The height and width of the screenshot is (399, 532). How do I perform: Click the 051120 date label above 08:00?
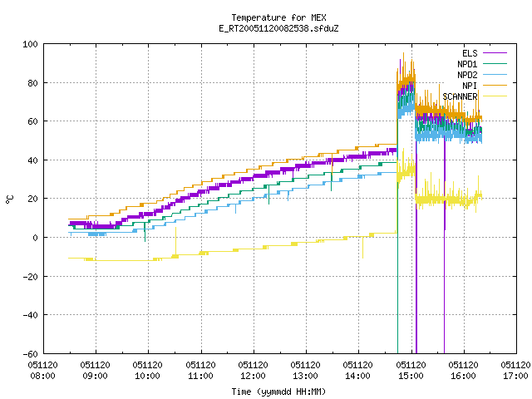(x=42, y=365)
